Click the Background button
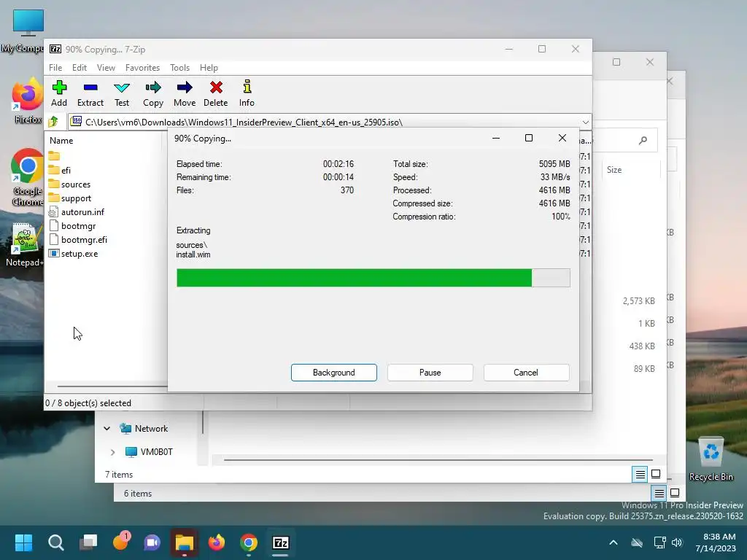747x560 pixels. (x=334, y=373)
